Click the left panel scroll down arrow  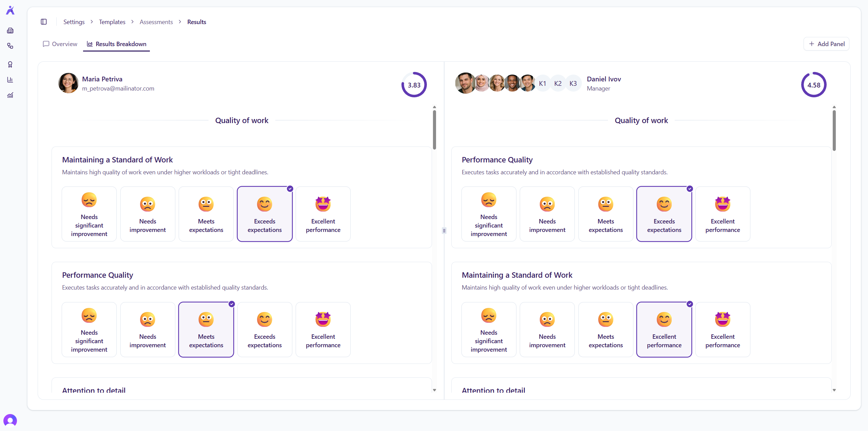click(x=434, y=390)
